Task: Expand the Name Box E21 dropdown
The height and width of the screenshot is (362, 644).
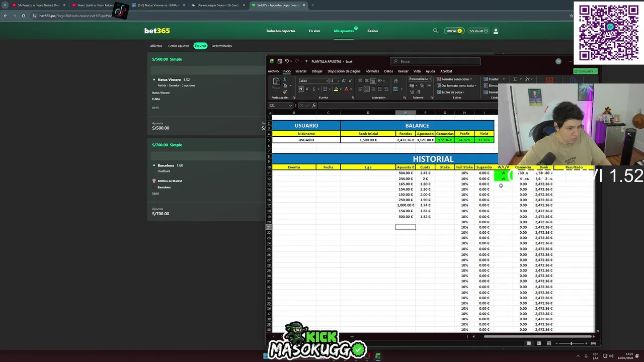Action: 290,106
